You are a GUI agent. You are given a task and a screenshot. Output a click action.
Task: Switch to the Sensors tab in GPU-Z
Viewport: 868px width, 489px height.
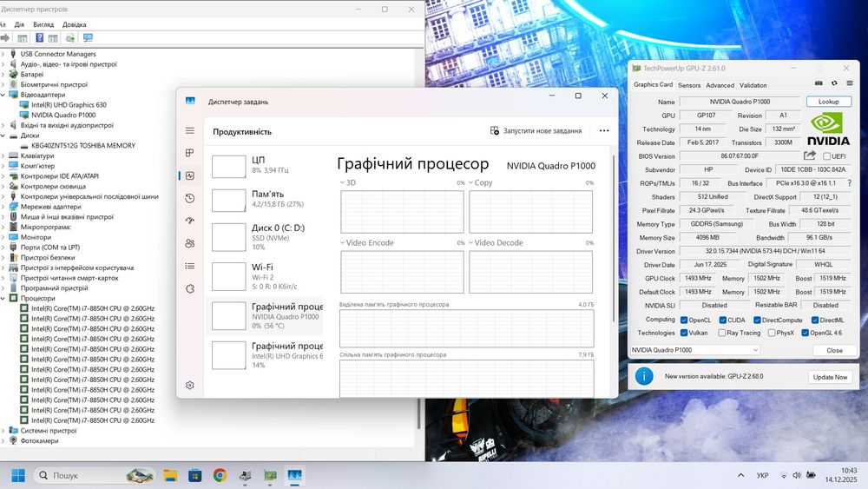pos(689,85)
